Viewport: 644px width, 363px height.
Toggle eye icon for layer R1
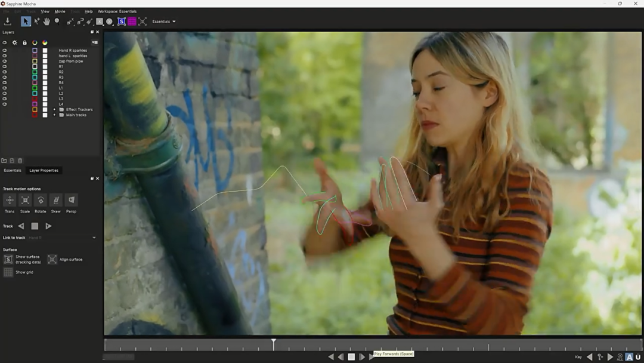pyautogui.click(x=5, y=66)
